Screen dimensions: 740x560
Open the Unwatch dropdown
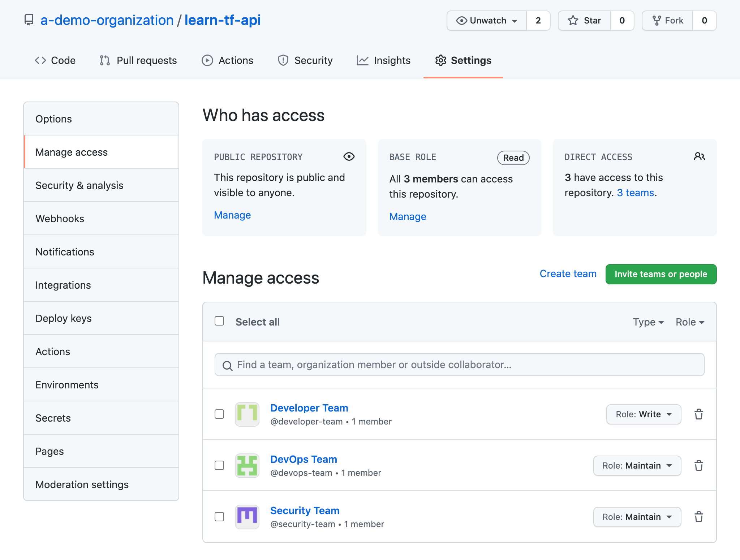(486, 21)
